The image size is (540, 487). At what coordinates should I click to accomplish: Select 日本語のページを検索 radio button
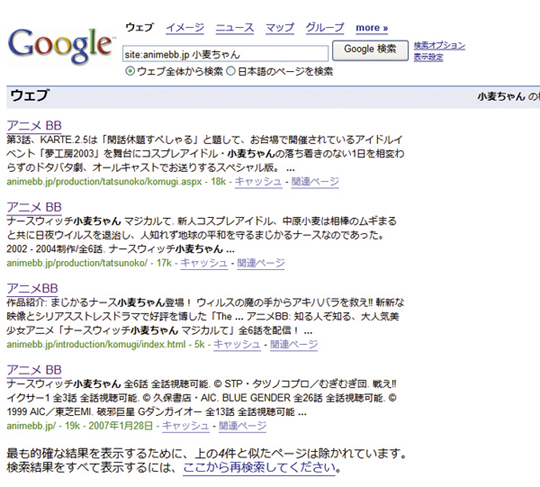231,71
